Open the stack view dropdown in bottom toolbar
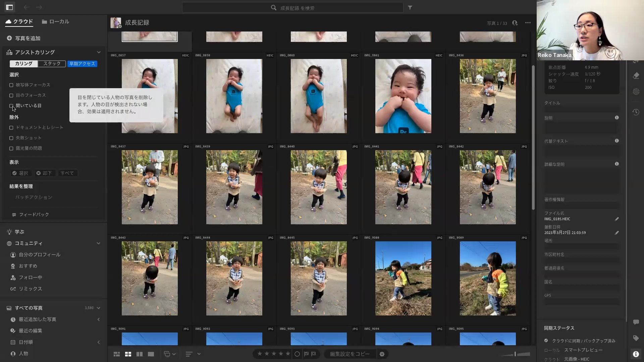 pos(170,354)
